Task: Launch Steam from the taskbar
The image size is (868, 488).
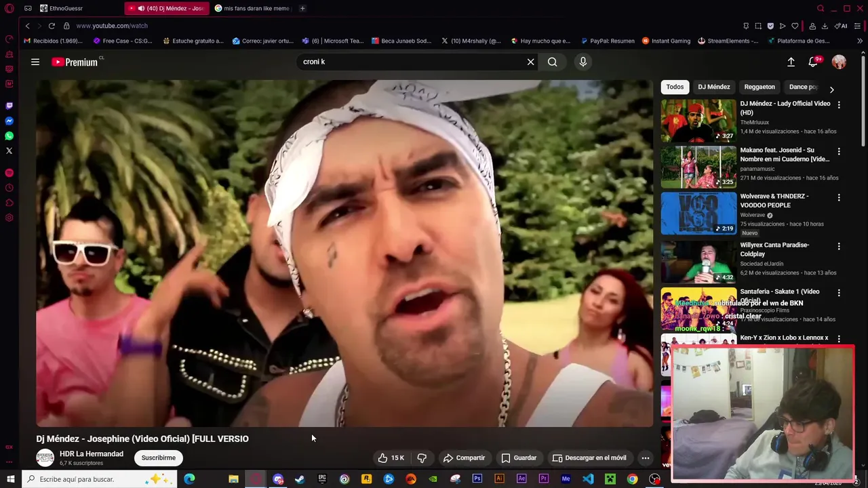Action: [300, 479]
